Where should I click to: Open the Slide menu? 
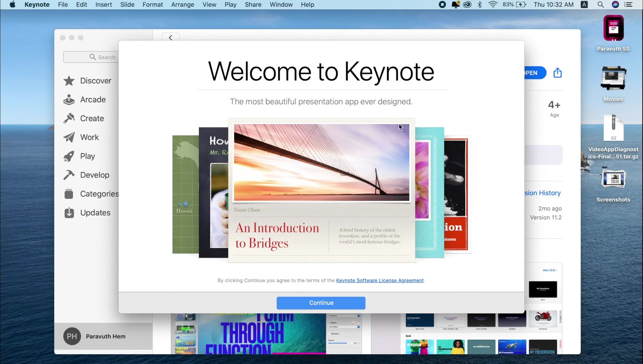pyautogui.click(x=127, y=5)
